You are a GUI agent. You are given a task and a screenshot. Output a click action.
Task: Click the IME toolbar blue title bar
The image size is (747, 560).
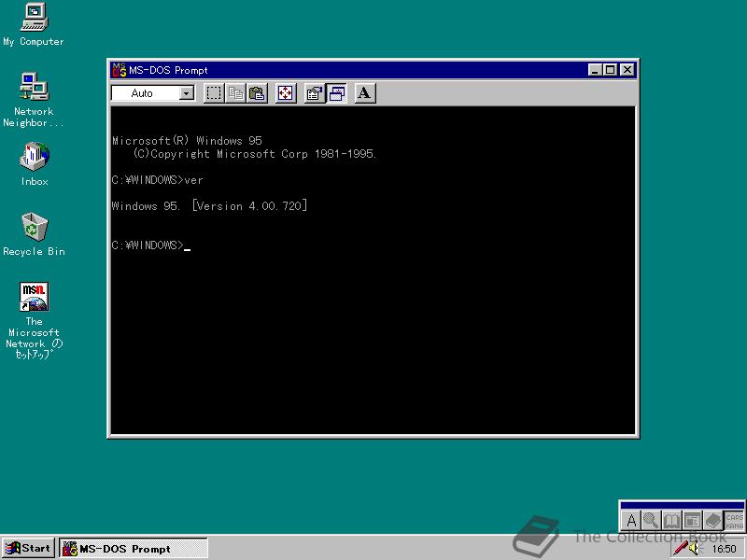[x=683, y=505]
